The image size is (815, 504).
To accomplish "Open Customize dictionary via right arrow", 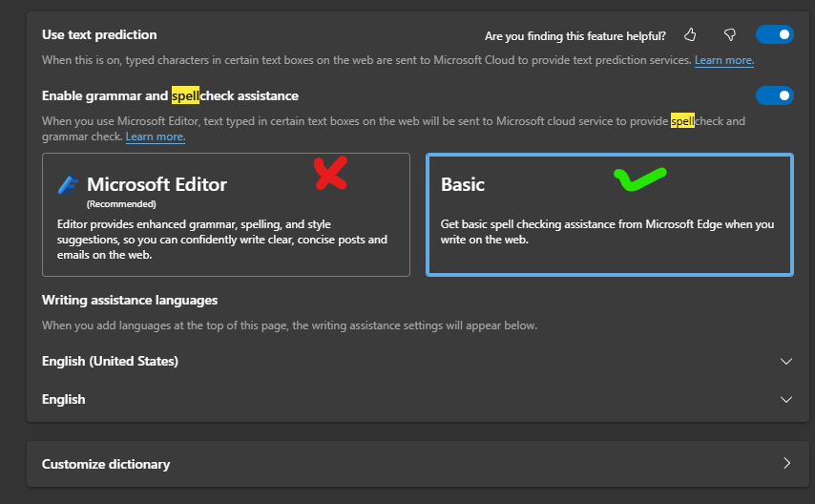I will click(786, 464).
